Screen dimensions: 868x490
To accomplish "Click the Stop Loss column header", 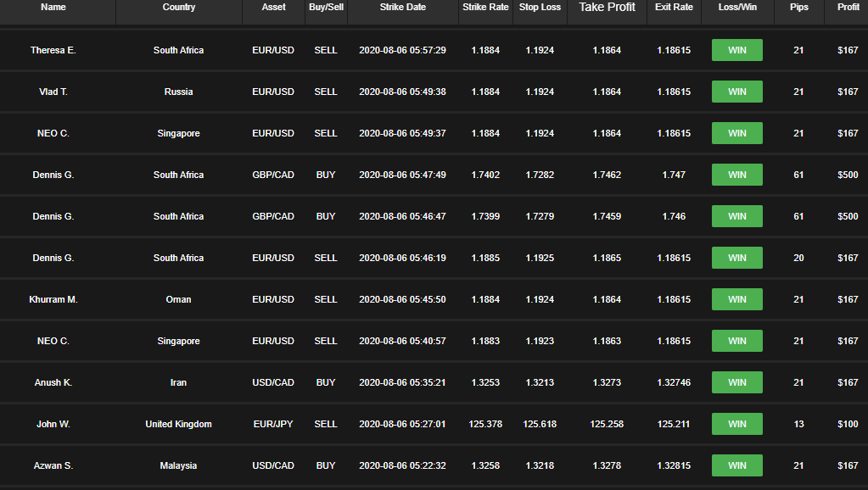I will tap(540, 7).
